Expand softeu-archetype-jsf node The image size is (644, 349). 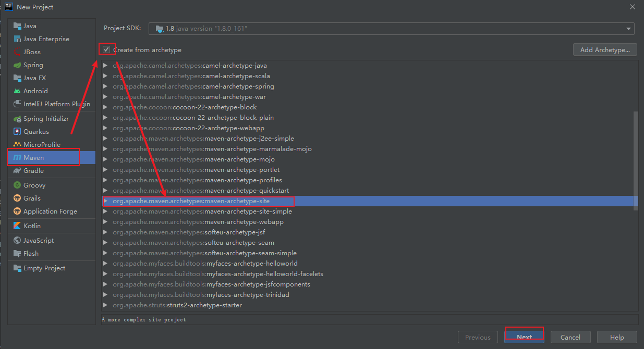pos(105,232)
